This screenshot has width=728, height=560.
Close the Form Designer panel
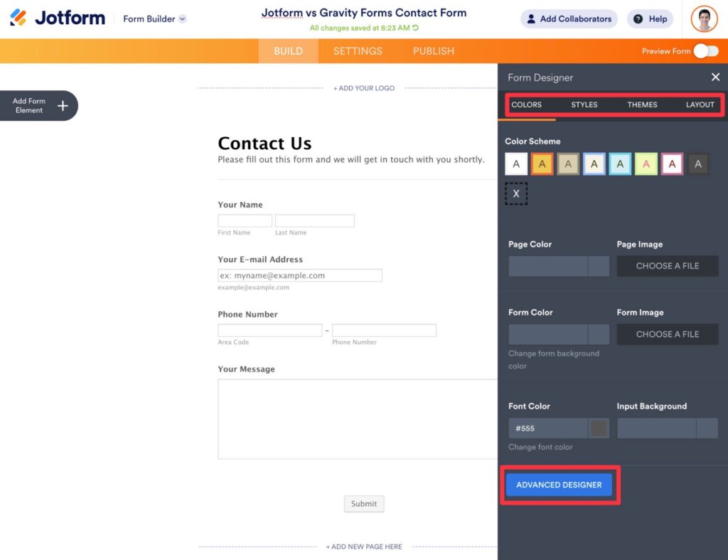point(715,77)
